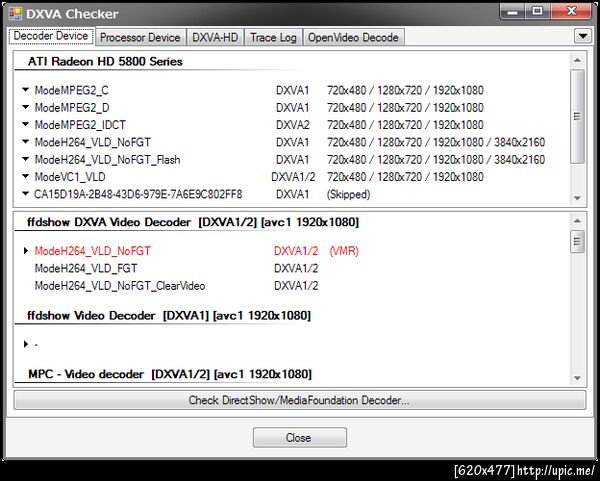
Task: Click the DXVA Checker title bar app icon
Action: click(15, 14)
